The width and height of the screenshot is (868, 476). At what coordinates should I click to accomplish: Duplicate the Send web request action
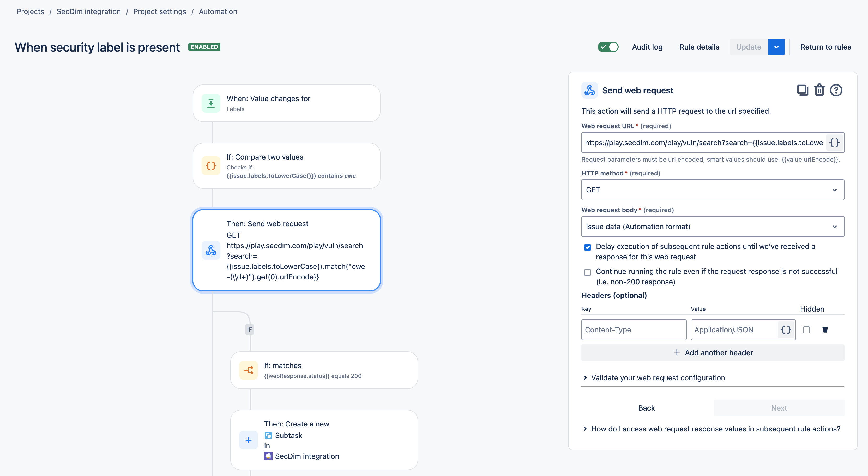pos(802,90)
